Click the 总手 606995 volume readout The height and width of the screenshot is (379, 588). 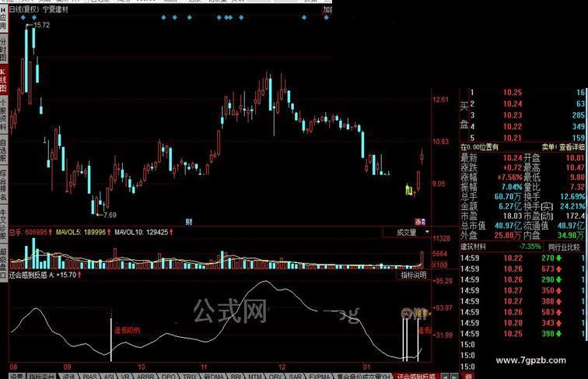point(30,232)
